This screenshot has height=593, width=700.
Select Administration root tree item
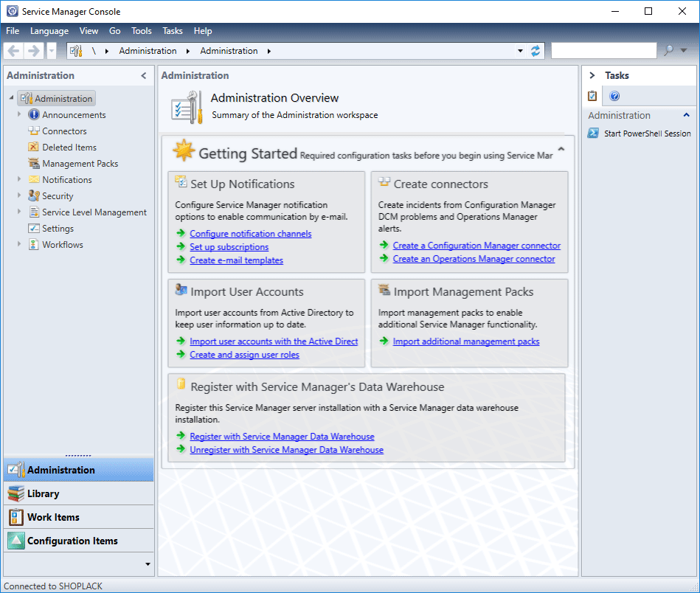57,98
